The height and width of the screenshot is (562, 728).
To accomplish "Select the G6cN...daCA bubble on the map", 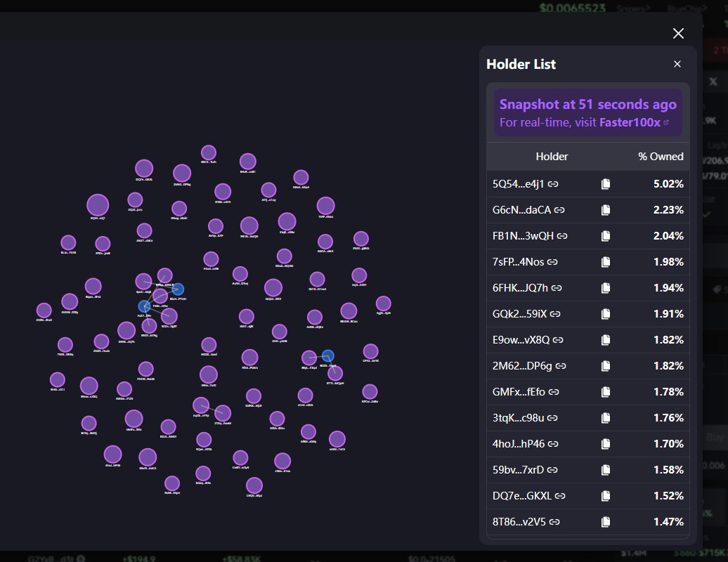I will [x=148, y=457].
